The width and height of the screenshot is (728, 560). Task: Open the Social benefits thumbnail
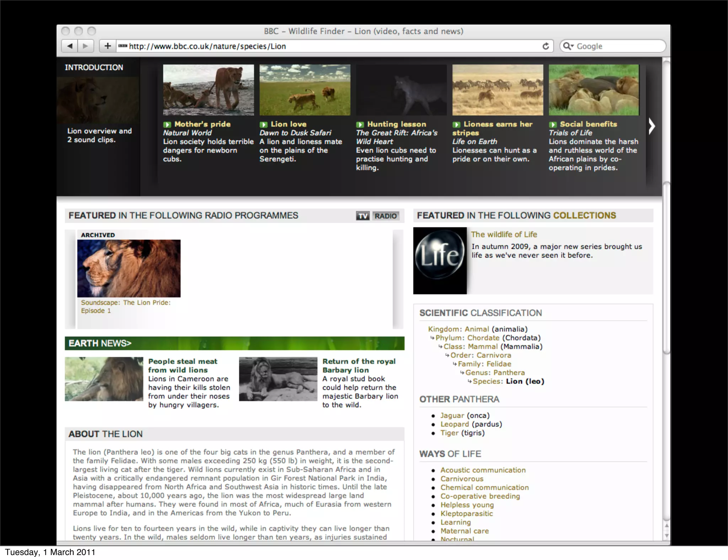point(594,90)
